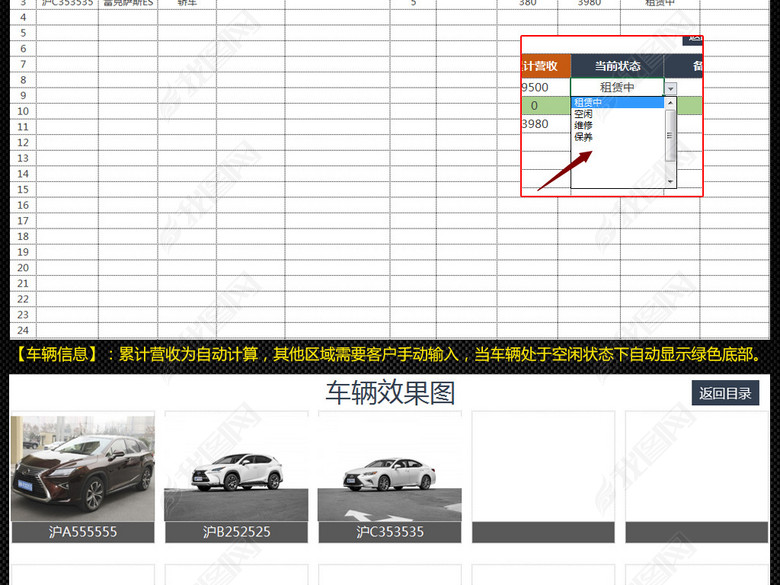Click the status list scroll-up arrow
The image size is (780, 585).
(670, 103)
